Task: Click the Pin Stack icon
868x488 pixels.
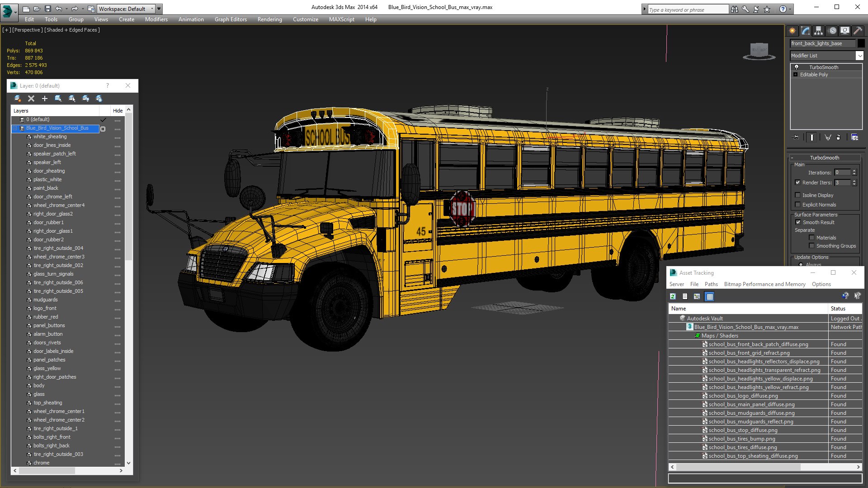Action: (x=796, y=137)
